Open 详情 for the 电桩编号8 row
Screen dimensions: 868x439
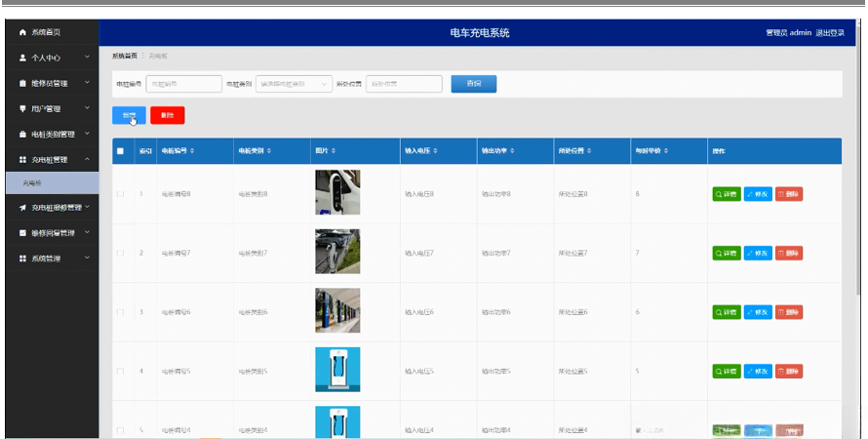pos(727,194)
